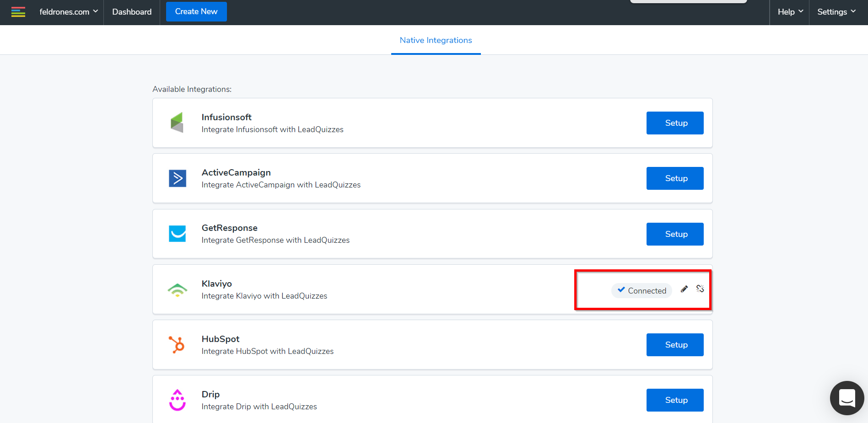Click 'Integrate Drip with LeadQuizzes' description
The image size is (868, 423).
point(259,407)
